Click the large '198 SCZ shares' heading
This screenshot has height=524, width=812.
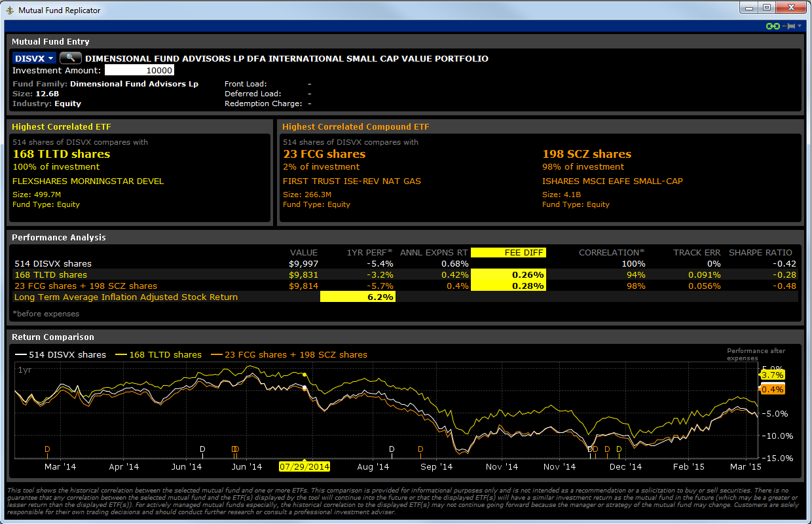[x=587, y=155]
